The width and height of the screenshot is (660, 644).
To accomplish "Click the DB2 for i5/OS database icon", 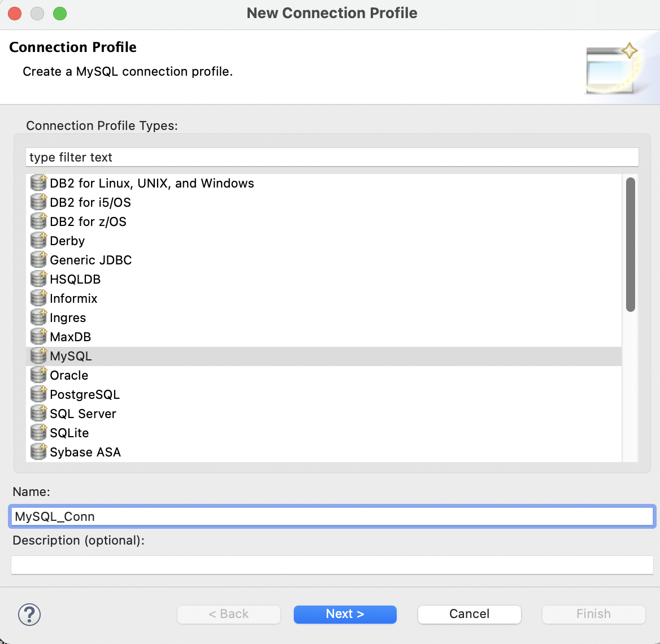I will [38, 202].
